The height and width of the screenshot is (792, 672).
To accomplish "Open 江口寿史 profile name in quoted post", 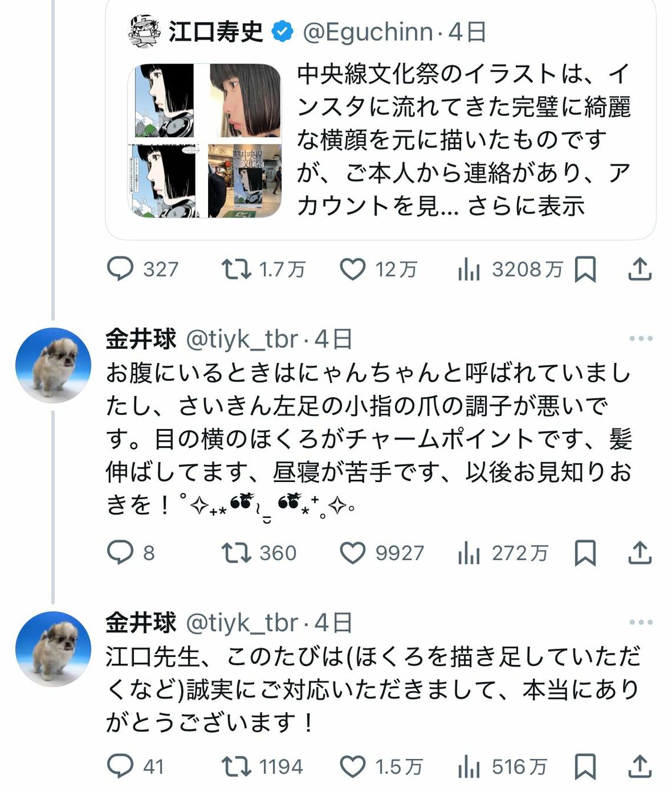I will point(216,32).
